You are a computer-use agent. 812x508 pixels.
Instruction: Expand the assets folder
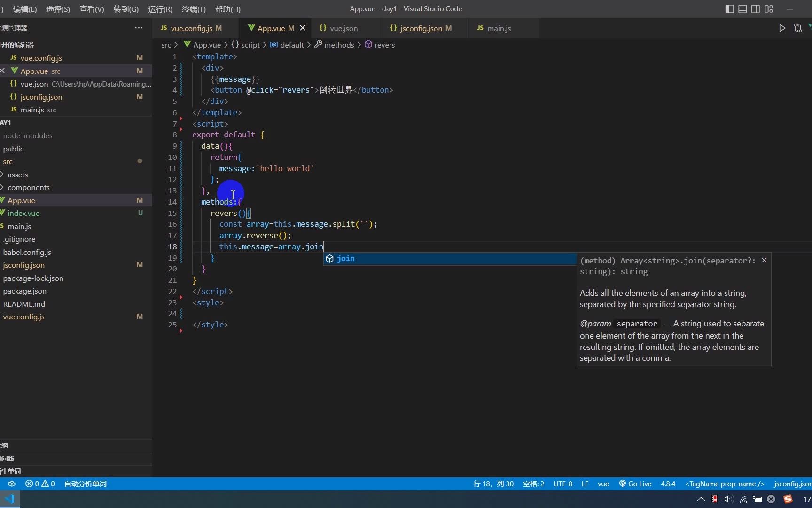pyautogui.click(x=76, y=175)
